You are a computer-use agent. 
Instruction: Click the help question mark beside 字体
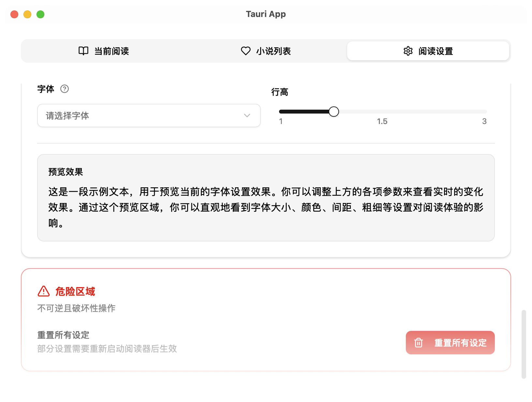click(x=65, y=89)
